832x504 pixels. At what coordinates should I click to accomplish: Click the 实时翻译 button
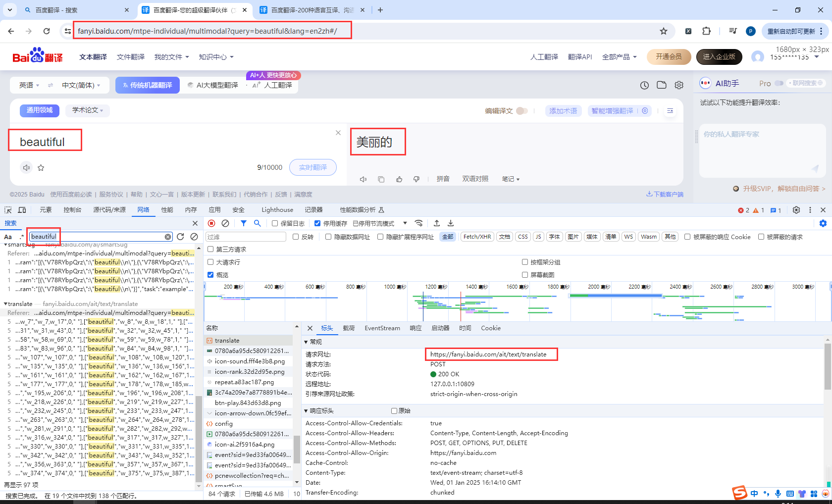coord(312,167)
